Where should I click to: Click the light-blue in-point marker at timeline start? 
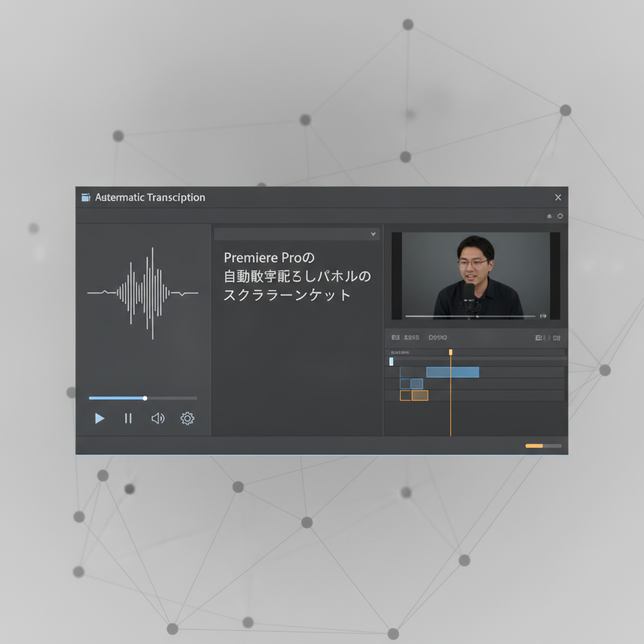point(391,362)
